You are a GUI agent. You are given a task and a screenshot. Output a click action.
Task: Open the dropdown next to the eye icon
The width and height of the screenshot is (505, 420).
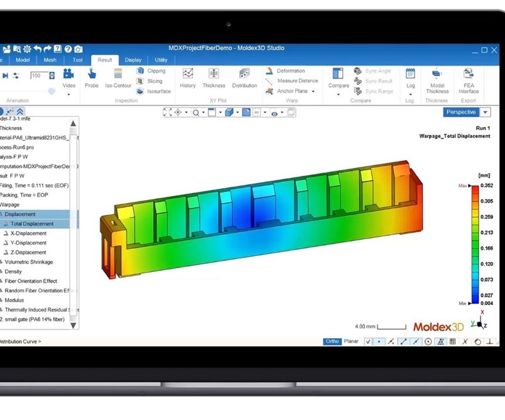point(282,112)
